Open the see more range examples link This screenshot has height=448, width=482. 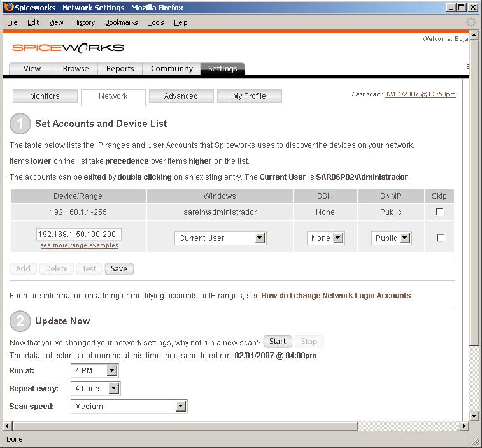[80, 245]
